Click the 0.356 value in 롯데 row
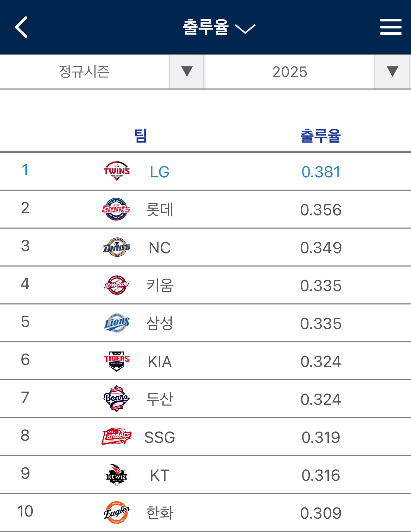Viewport: 411px width, 532px height. click(320, 210)
